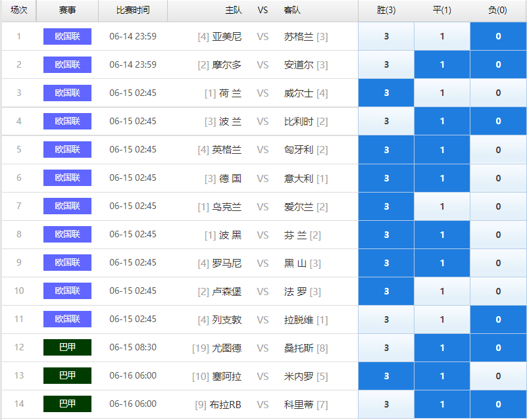Screen dimensions: 527x420
Task: Select loss (0) for match 10 卢森堡 vs 法罗
Action: (x=498, y=291)
